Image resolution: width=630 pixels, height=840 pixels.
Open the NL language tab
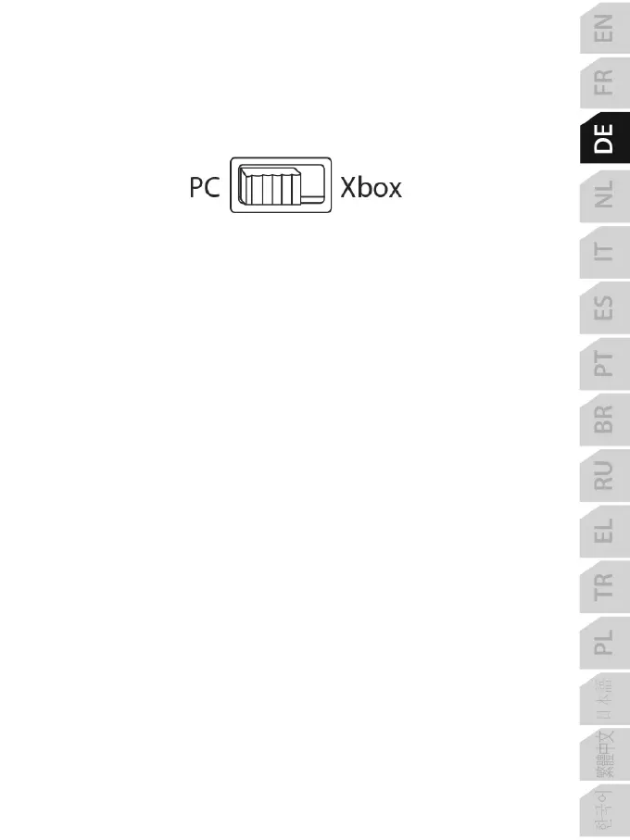[x=605, y=195]
